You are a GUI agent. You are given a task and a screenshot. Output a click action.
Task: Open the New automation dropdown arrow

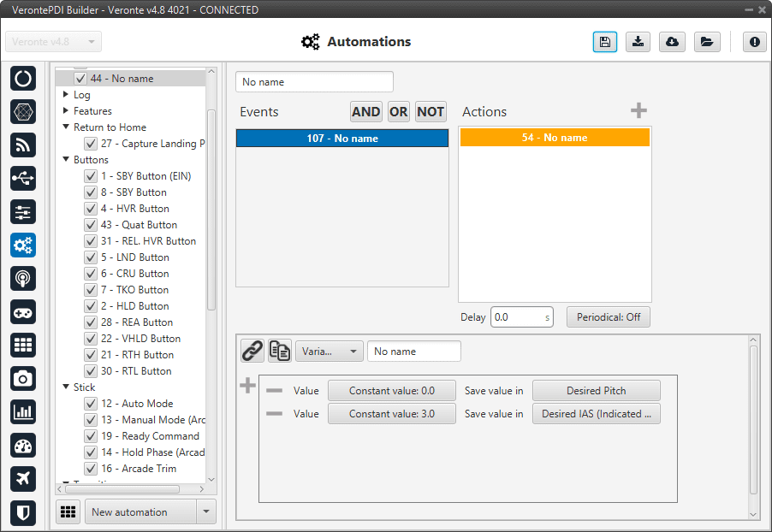tap(205, 512)
